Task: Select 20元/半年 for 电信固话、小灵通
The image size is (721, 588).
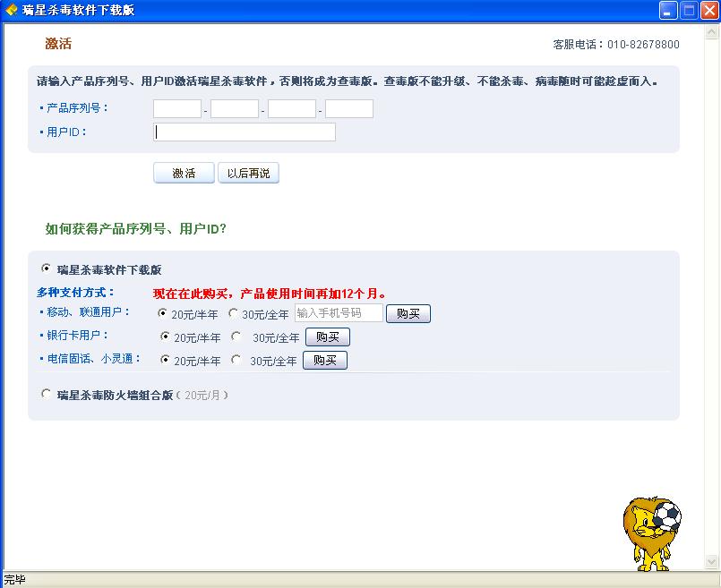Action: (x=165, y=360)
